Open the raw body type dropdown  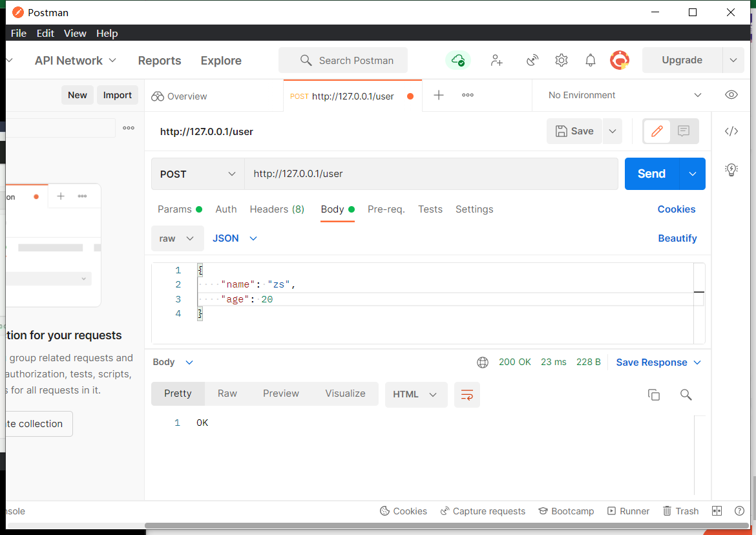point(177,238)
